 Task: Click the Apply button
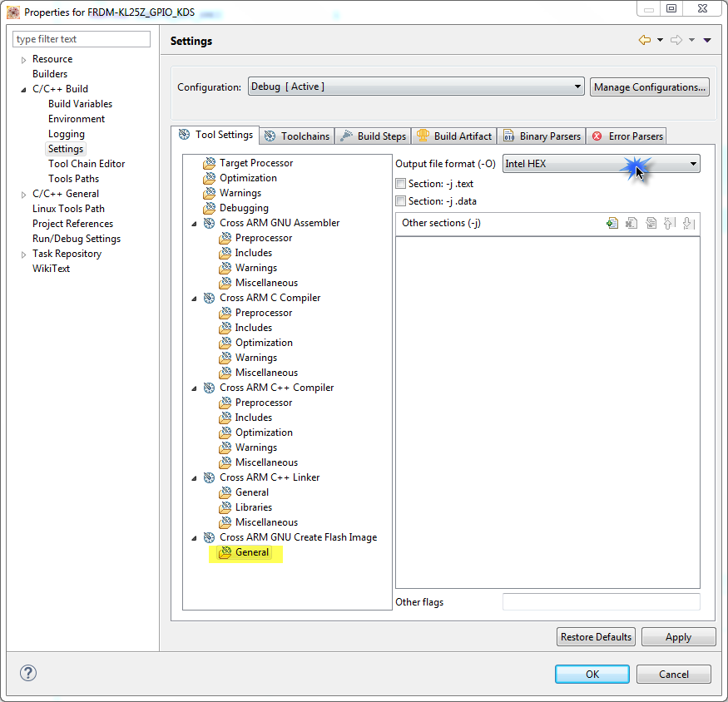point(678,637)
